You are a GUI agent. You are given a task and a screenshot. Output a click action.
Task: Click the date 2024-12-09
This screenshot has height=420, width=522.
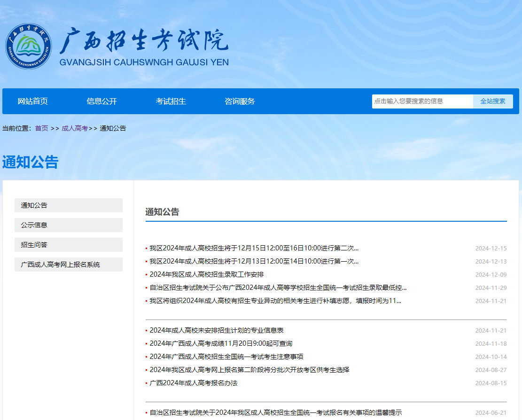491,274
